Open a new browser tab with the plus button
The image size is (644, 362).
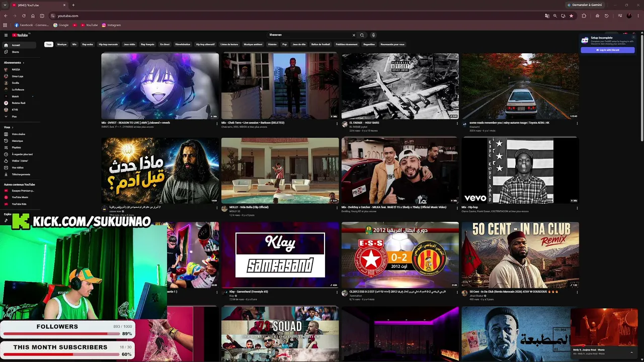(73, 5)
